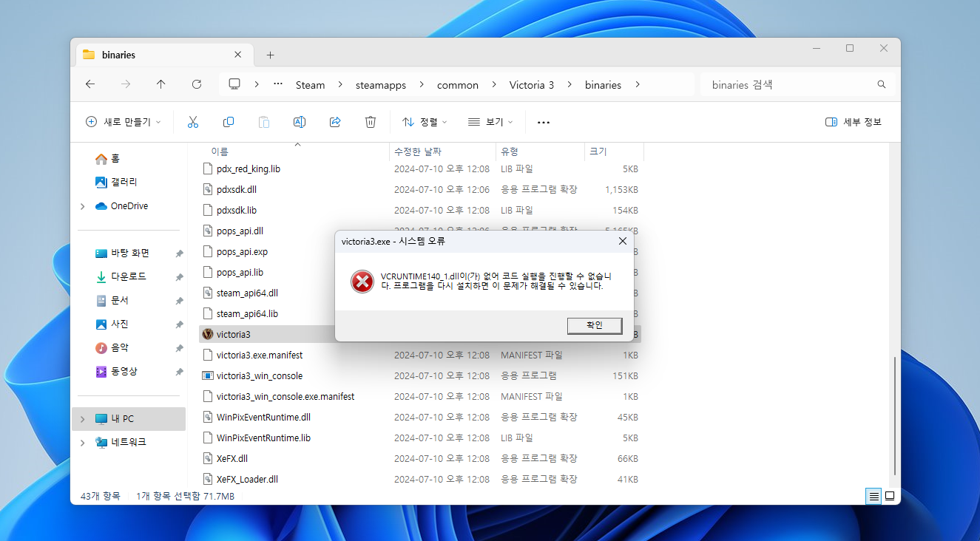
Task: Expand the OneDrive tree node
Action: point(82,206)
